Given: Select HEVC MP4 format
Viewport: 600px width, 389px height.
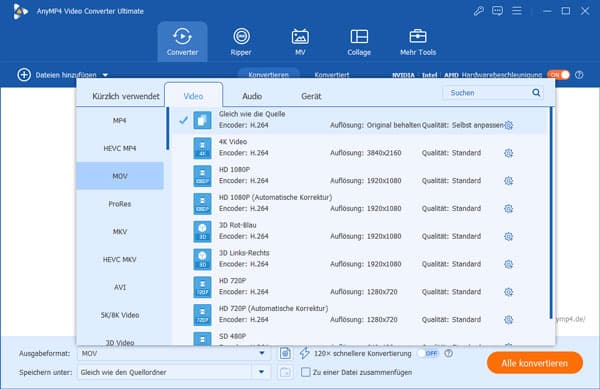Looking at the screenshot, I should pos(120,148).
